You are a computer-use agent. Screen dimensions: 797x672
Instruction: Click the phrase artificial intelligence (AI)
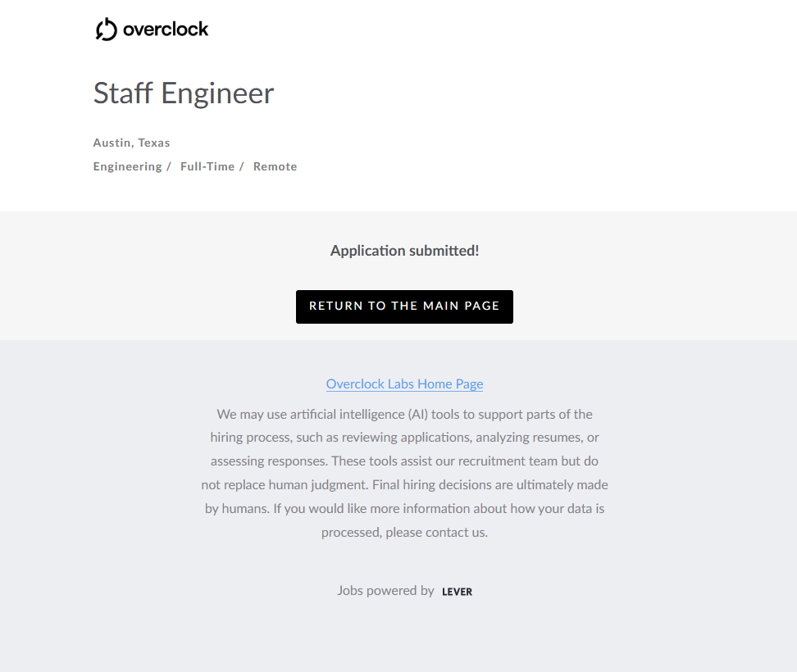pyautogui.click(x=361, y=414)
